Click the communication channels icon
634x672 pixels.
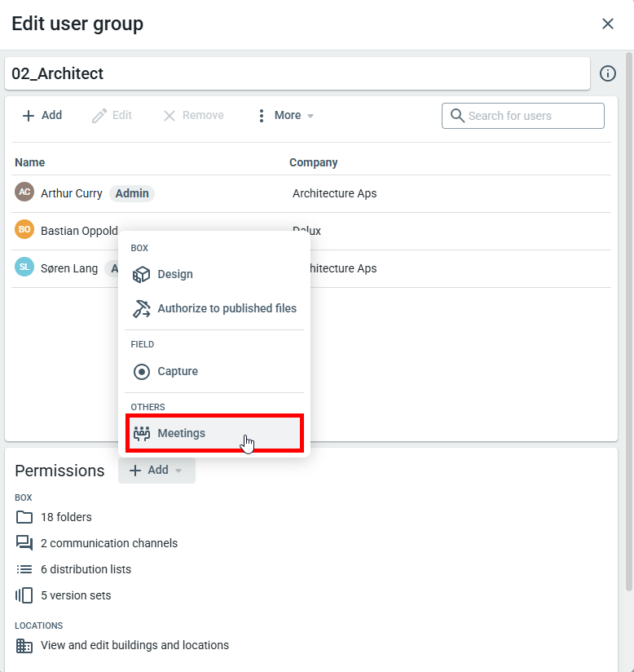24,543
